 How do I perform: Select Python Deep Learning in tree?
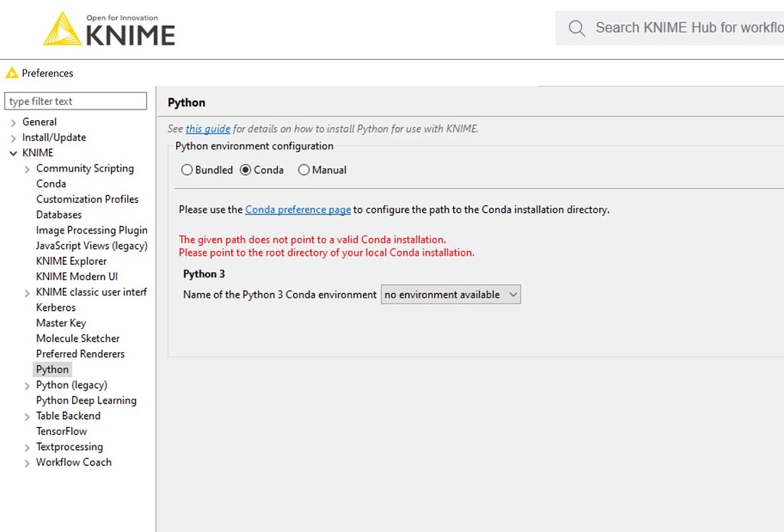click(x=86, y=400)
